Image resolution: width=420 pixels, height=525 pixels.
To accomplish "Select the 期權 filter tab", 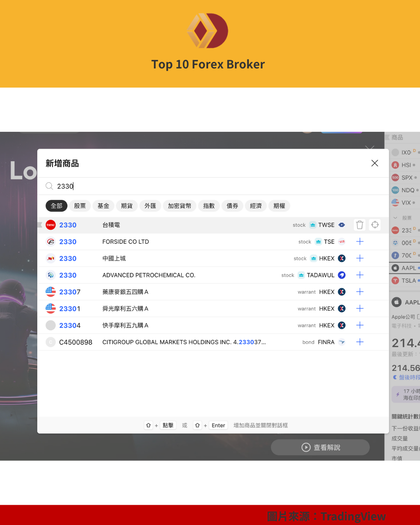I will coord(279,206).
